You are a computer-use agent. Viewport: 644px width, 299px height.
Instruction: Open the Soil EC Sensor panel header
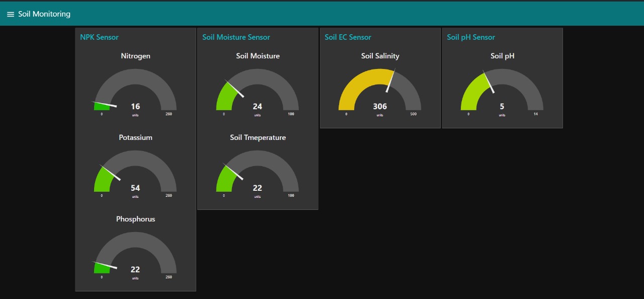(347, 37)
